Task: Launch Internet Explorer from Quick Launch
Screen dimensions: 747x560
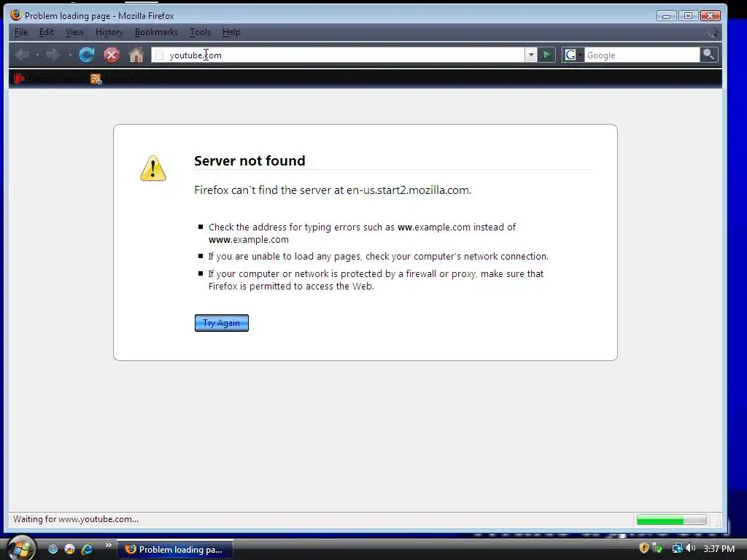Action: click(87, 549)
